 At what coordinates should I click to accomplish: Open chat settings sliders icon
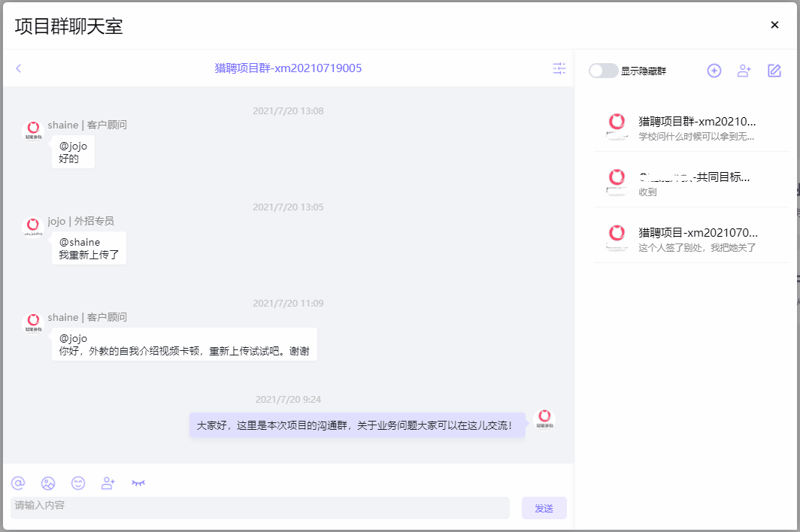(x=559, y=68)
